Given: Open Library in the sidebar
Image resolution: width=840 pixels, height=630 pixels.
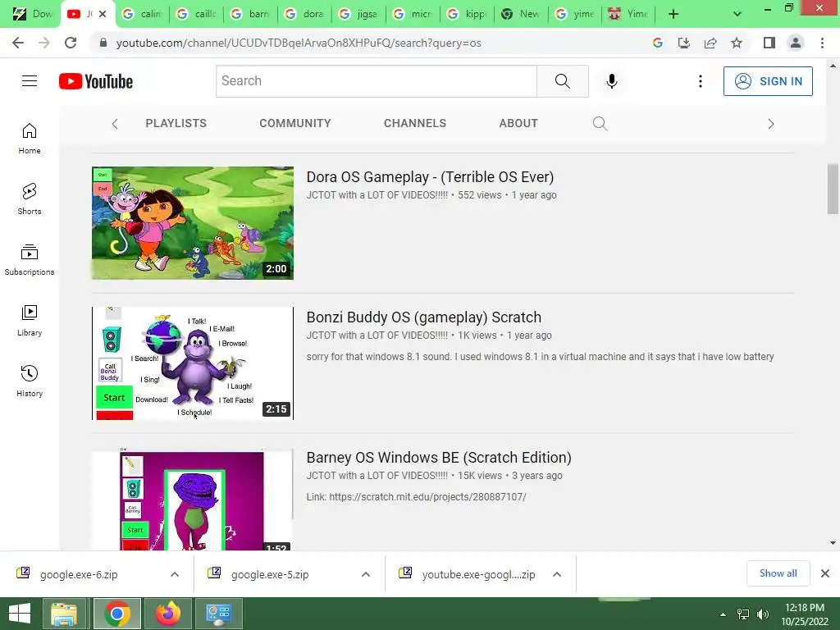Looking at the screenshot, I should pos(30,321).
